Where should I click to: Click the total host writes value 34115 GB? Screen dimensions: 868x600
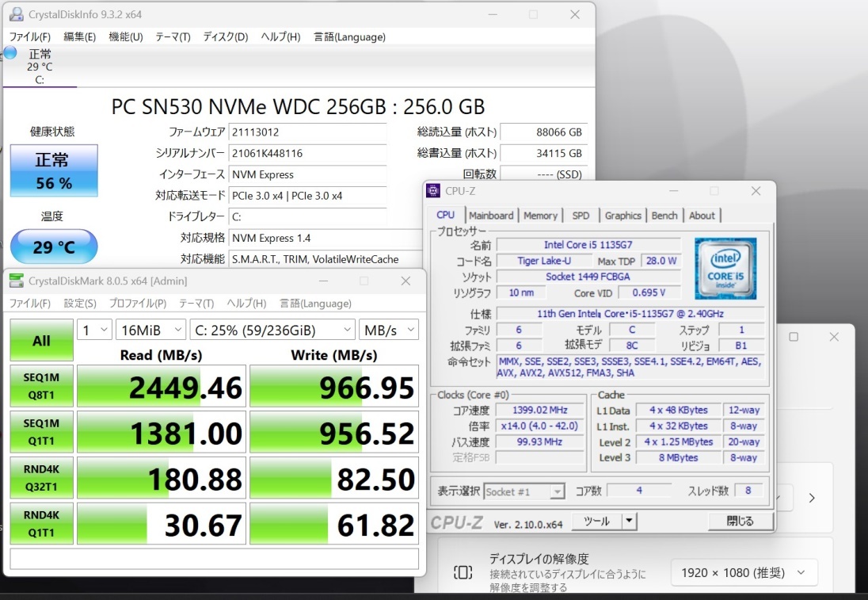point(543,154)
